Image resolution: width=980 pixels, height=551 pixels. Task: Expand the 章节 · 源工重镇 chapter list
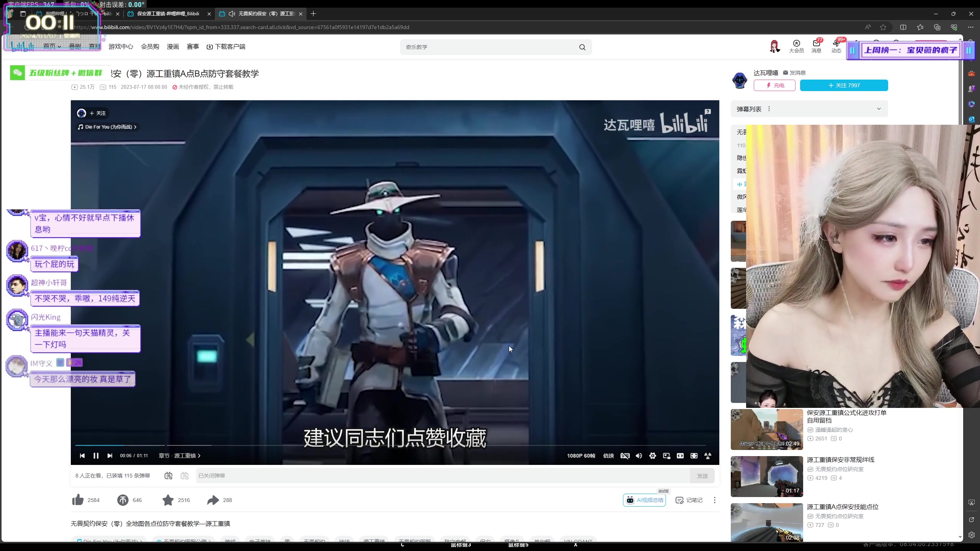click(x=180, y=456)
